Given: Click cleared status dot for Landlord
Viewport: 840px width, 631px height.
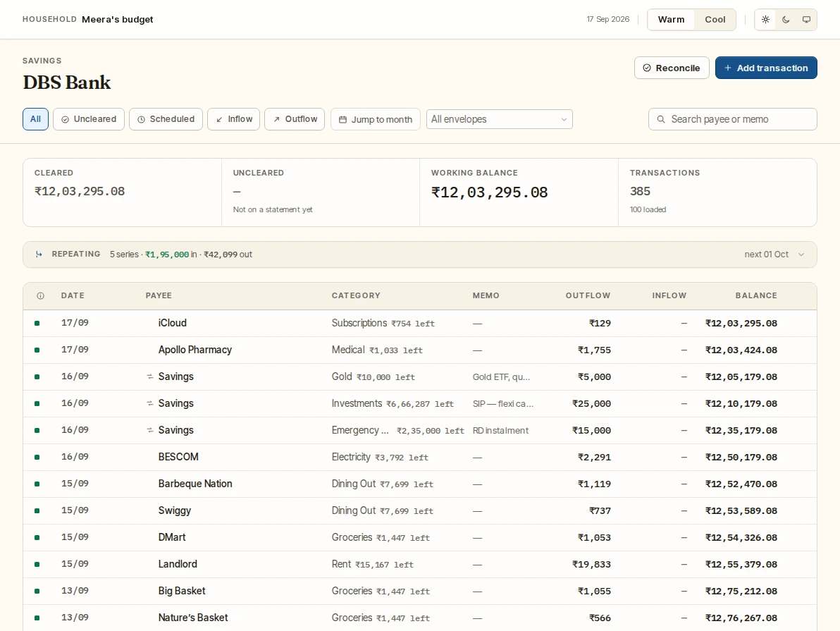Looking at the screenshot, I should coord(37,565).
